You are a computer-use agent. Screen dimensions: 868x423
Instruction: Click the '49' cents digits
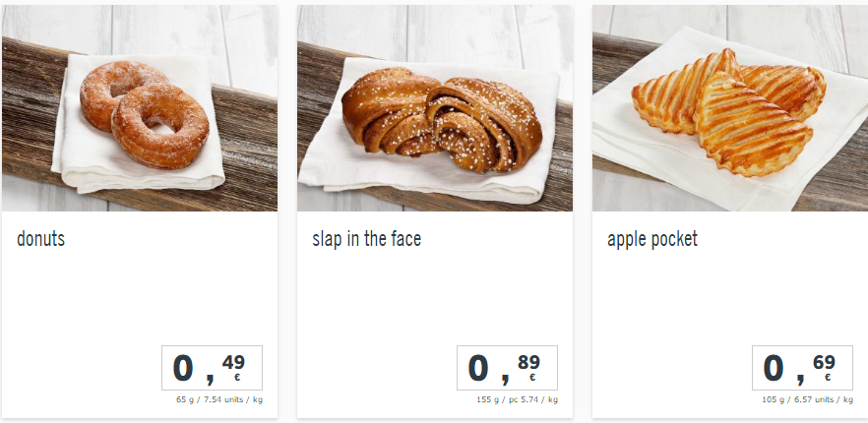[x=233, y=363]
